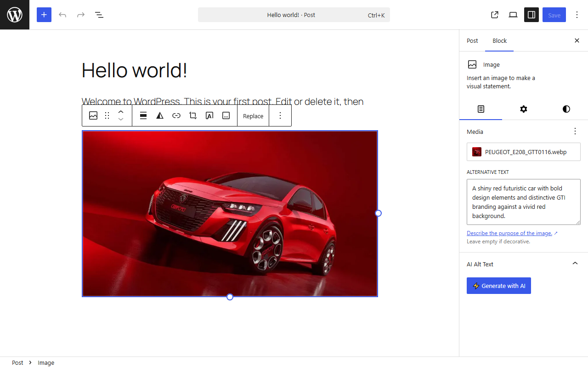Click the Welcome to WordPress paragraph
Viewport: 588px width, 368px height.
(x=223, y=101)
